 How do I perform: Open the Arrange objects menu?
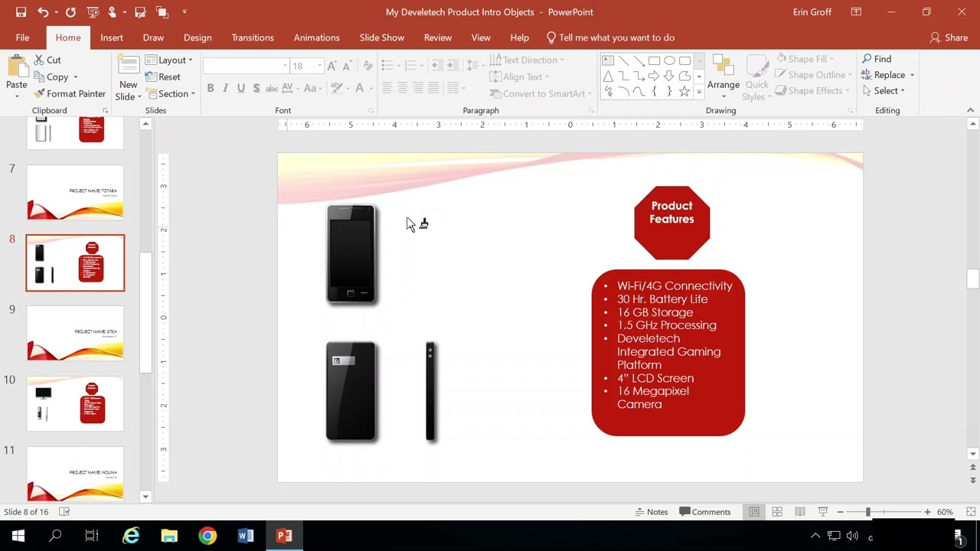[724, 77]
